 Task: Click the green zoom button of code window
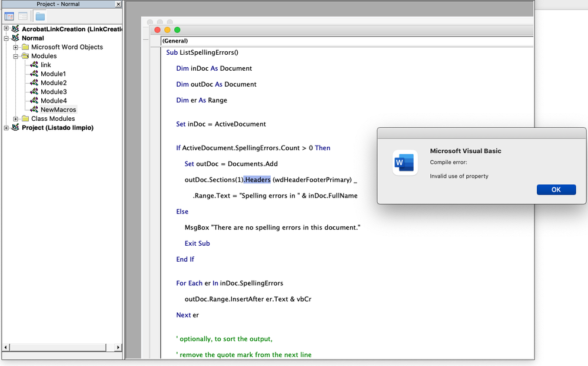click(x=177, y=30)
